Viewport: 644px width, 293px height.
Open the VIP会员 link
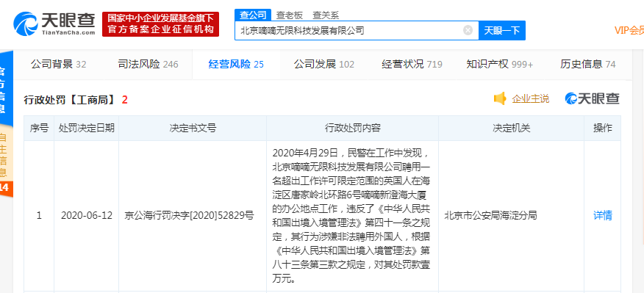[629, 30]
